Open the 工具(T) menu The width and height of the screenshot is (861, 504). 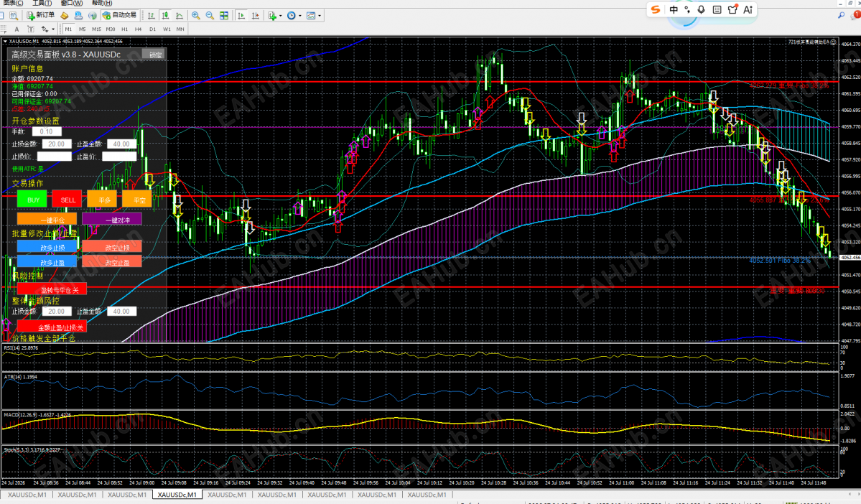[42, 3]
